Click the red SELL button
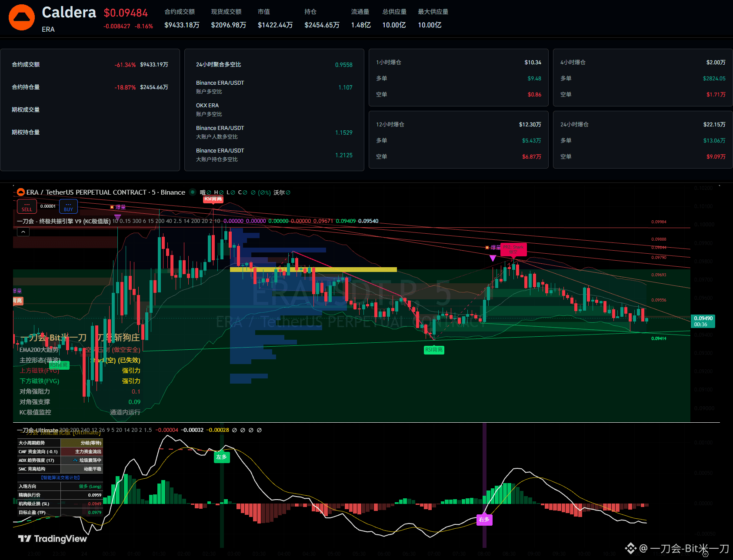This screenshot has width=733, height=560. point(27,206)
